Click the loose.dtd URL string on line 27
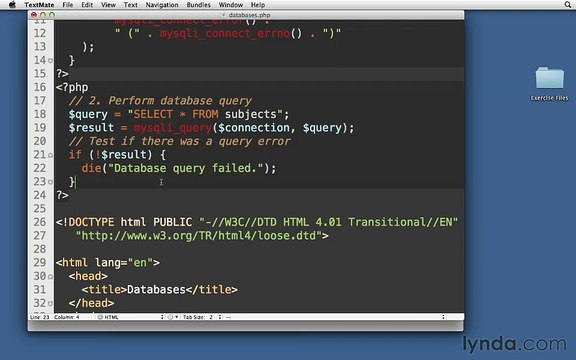The width and height of the screenshot is (576, 360). pyautogui.click(x=198, y=236)
